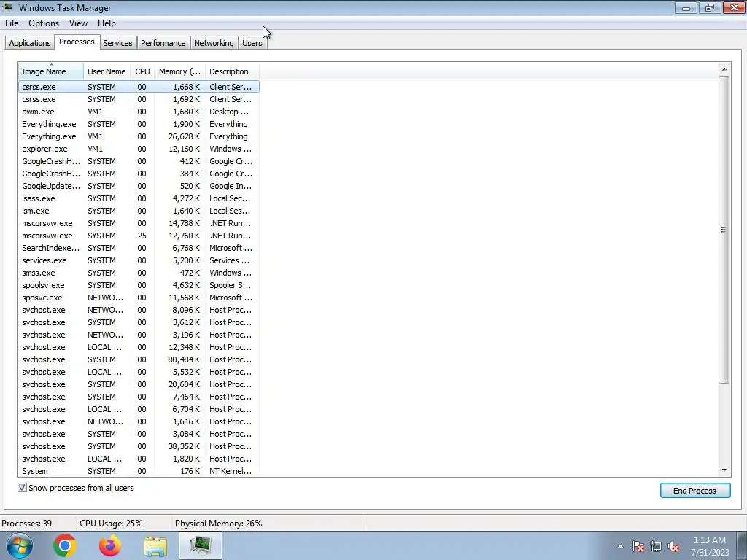Click Task Manager taskbar button
Screen dimensions: 747x560
pos(201,545)
